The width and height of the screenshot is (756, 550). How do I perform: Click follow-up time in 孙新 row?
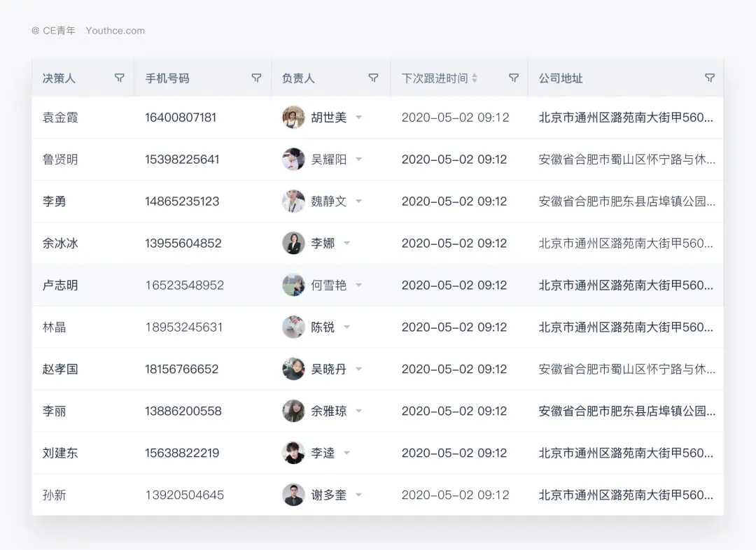[x=455, y=495]
